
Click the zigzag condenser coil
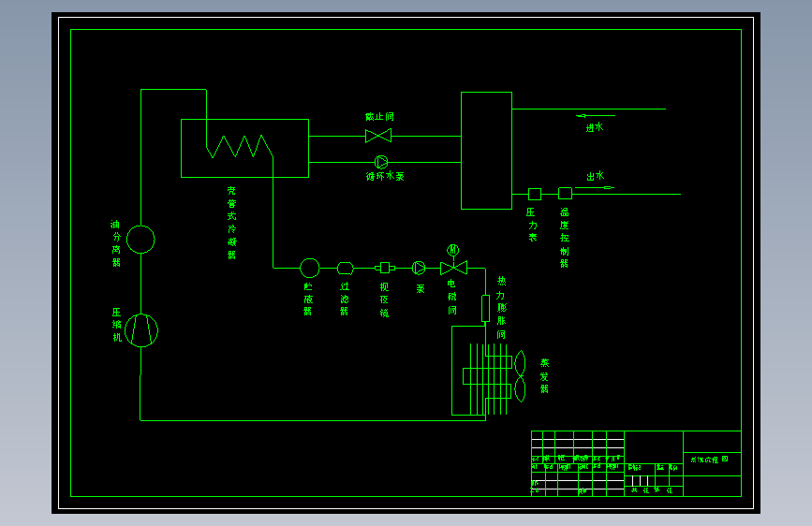point(239,147)
